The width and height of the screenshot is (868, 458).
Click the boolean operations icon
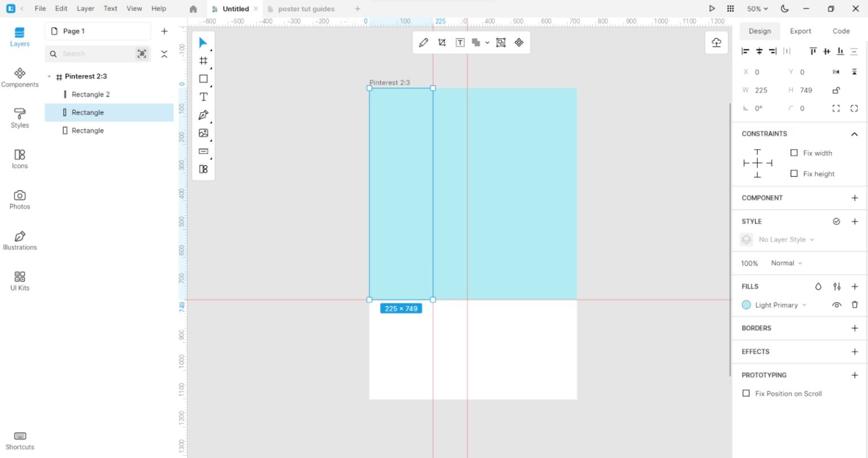click(476, 42)
